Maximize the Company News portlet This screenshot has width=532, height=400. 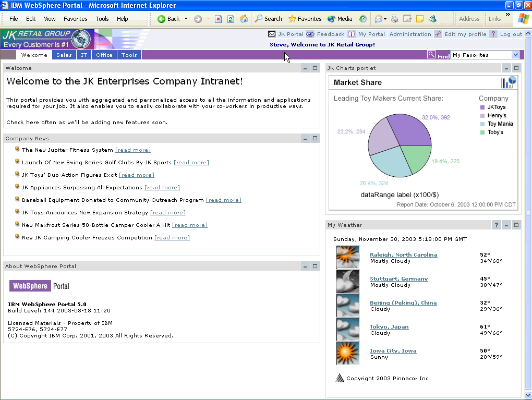coord(315,138)
